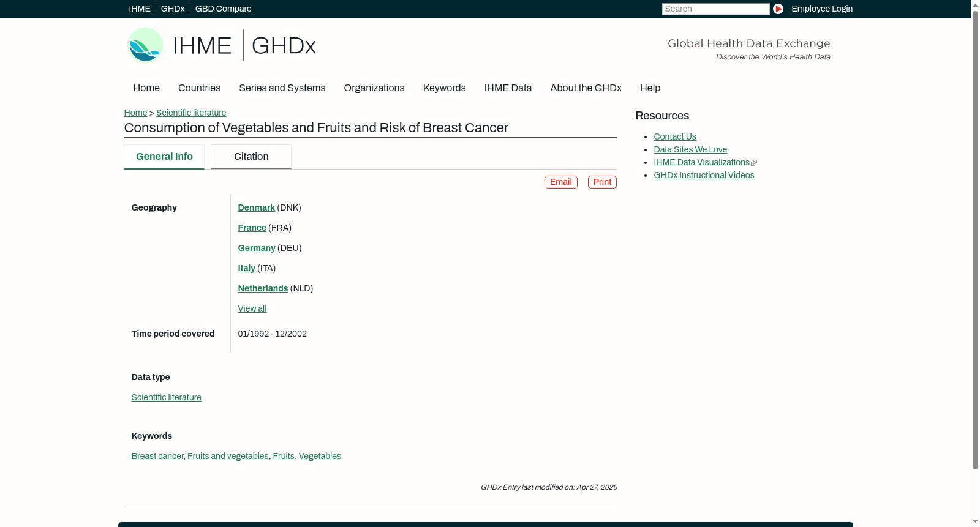
Task: Open the Germany geography link
Action: 257,248
